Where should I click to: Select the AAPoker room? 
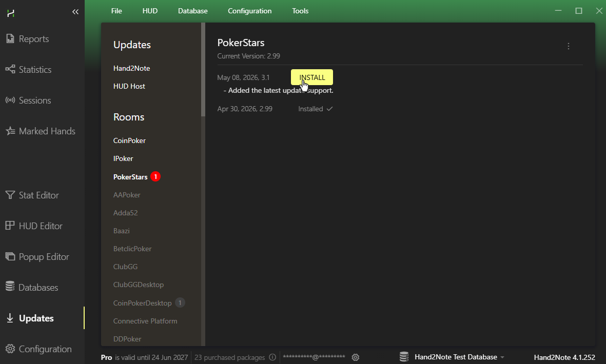click(127, 195)
